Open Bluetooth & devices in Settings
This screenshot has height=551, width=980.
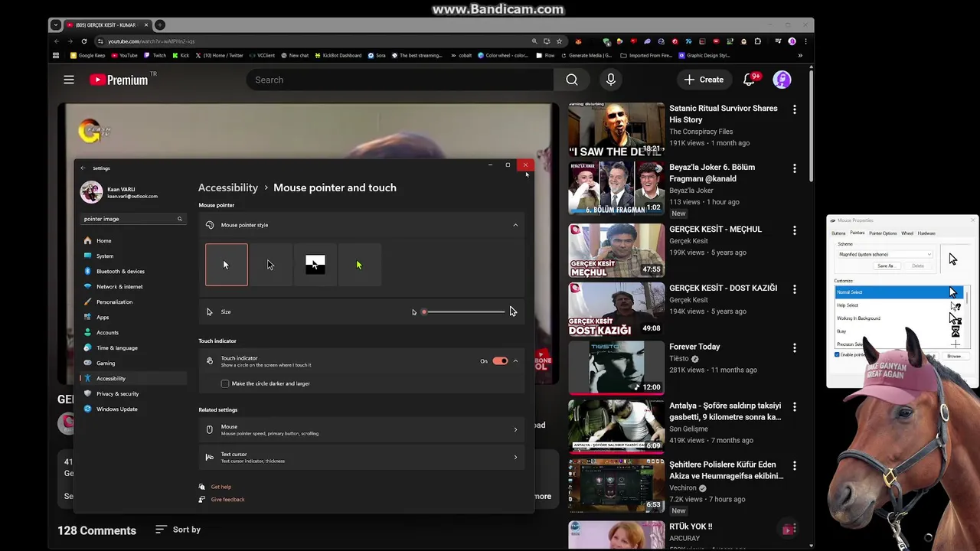point(133,271)
